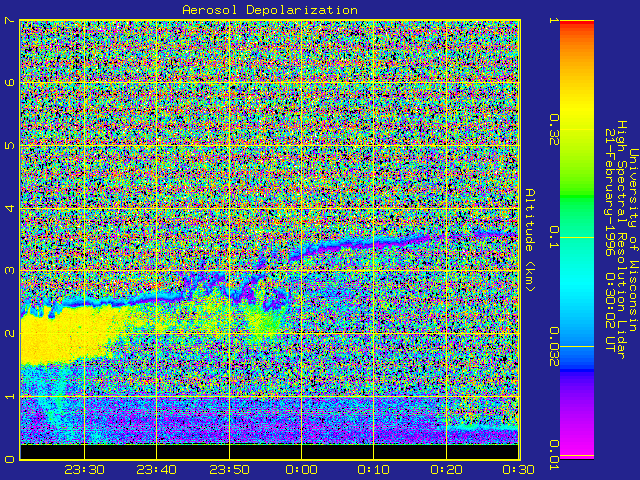Click the 'Altitude (km)' axis label
The image size is (640, 480).
[529, 240]
